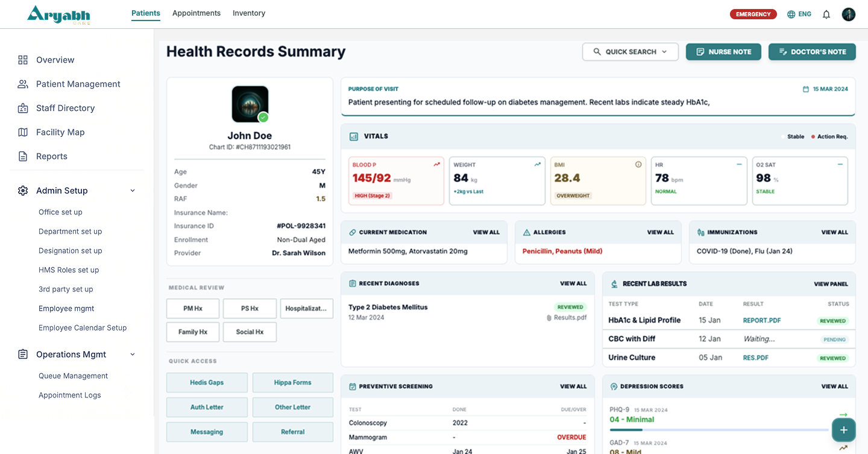This screenshot has width=868, height=454.
Task: Expand PHQ-9 score arrow
Action: [843, 415]
